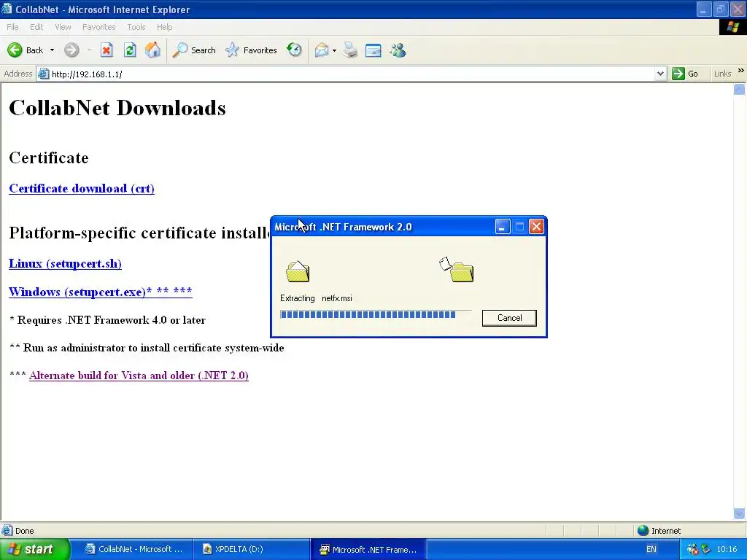
Task: Expand the Links toolbar chevron
Action: (x=740, y=71)
